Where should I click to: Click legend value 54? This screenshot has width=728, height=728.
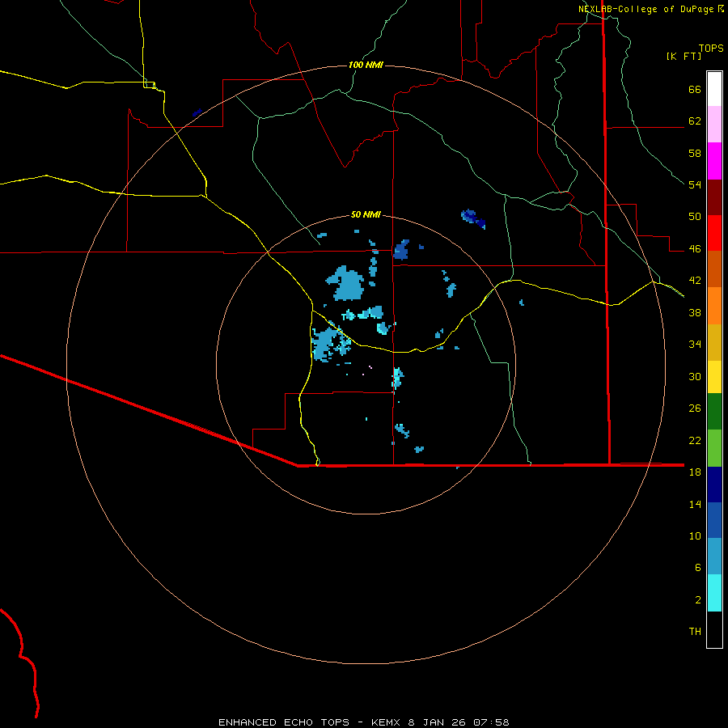695,184
